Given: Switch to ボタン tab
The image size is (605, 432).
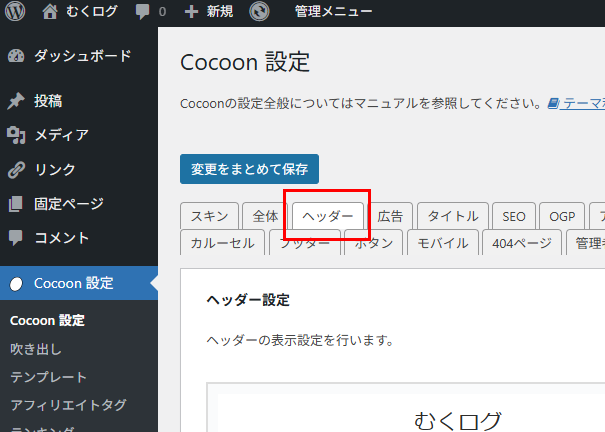Looking at the screenshot, I should tap(373, 243).
